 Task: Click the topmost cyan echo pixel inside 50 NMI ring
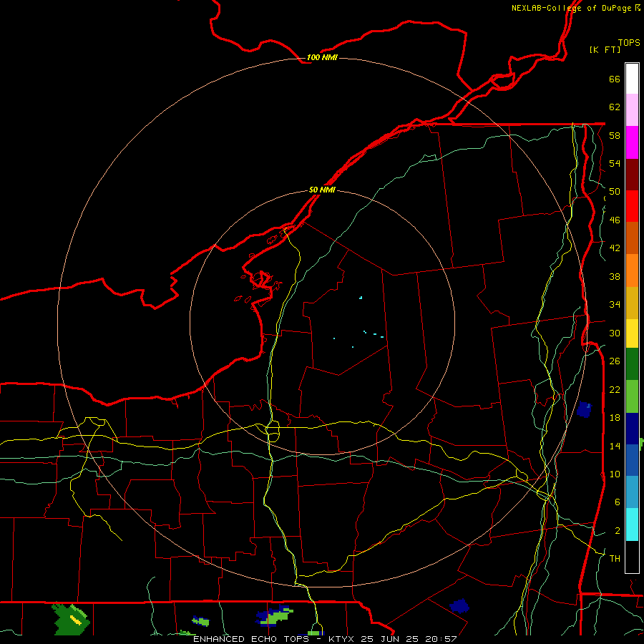point(361,298)
